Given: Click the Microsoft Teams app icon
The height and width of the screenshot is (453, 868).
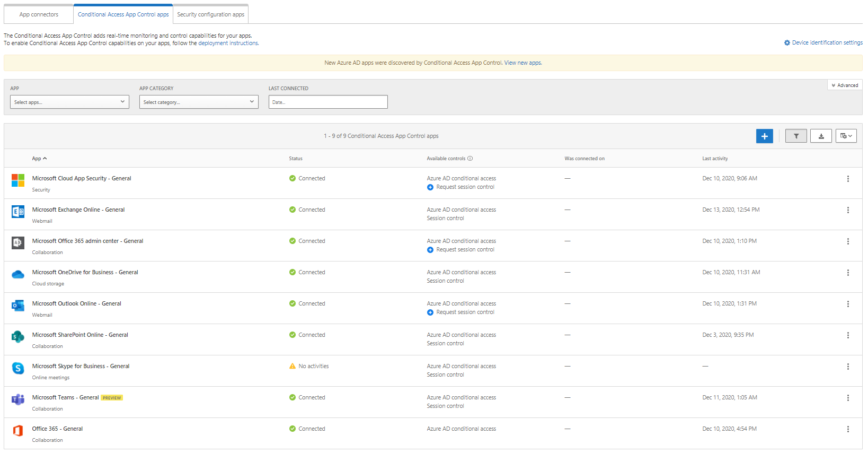Looking at the screenshot, I should coord(18,399).
